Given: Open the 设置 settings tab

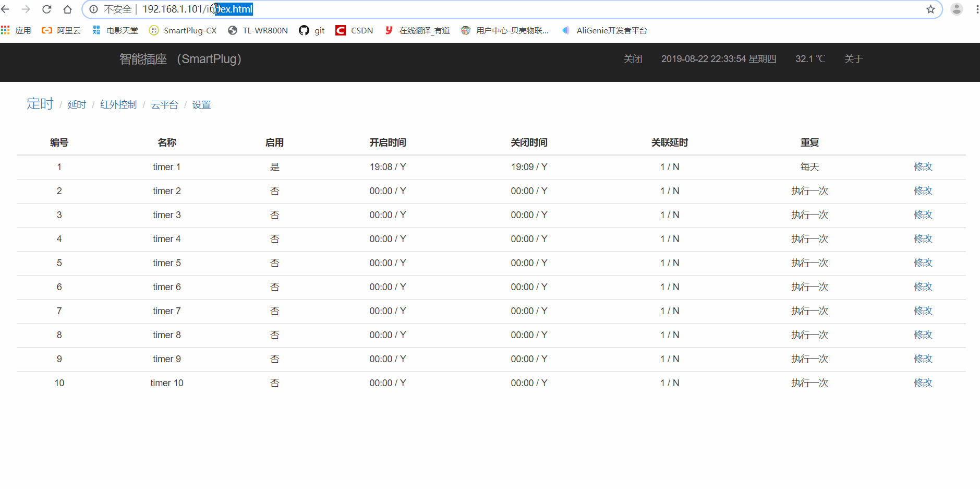Looking at the screenshot, I should coord(201,105).
